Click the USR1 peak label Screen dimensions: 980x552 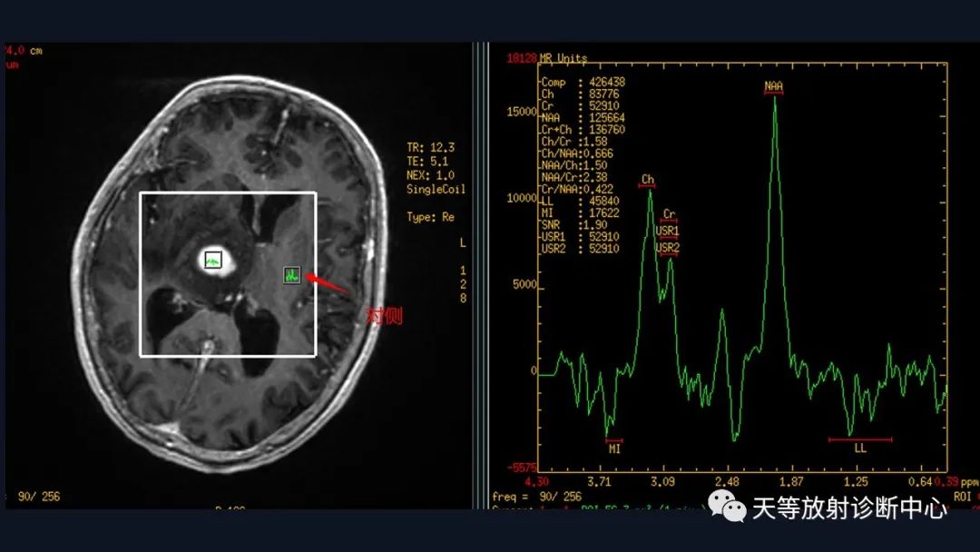point(669,231)
